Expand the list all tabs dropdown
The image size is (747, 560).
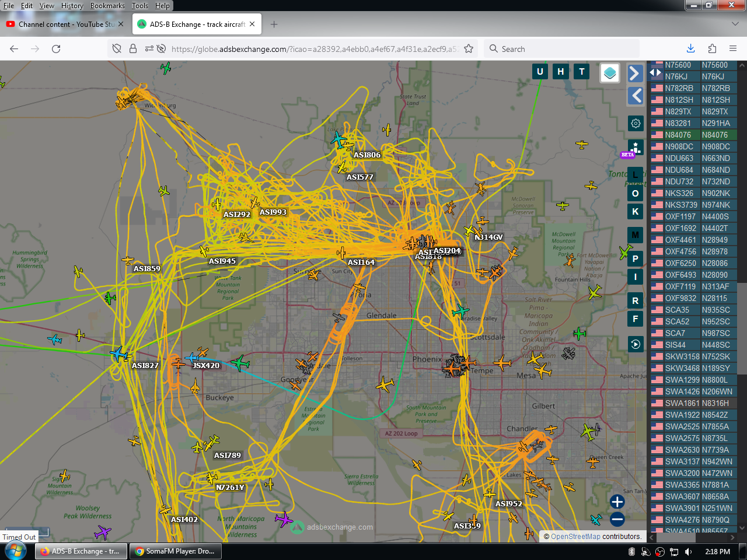735,24
